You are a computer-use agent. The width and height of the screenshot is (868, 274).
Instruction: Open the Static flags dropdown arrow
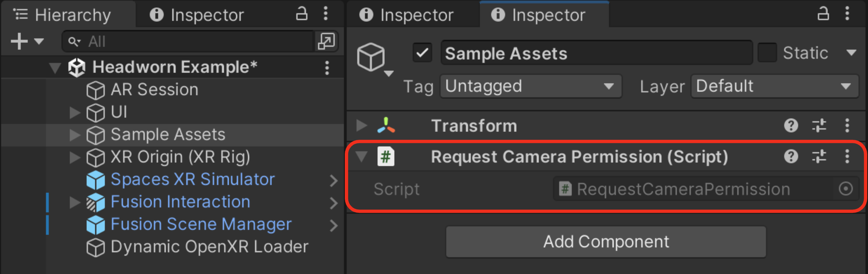point(851,53)
